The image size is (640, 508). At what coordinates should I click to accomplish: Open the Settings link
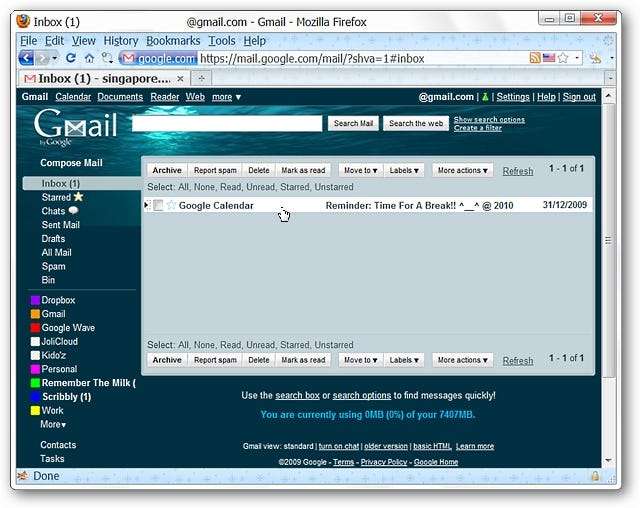tap(513, 97)
